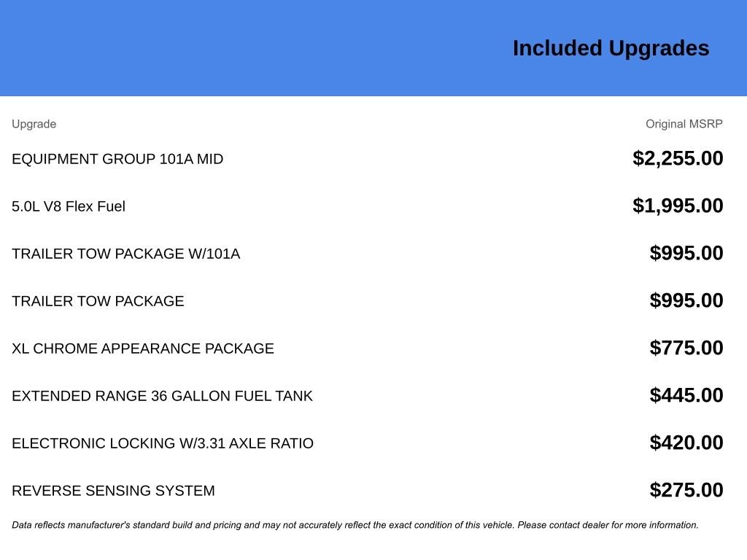747x560 pixels.
Task: Click the Upgrade column header
Action: point(34,124)
